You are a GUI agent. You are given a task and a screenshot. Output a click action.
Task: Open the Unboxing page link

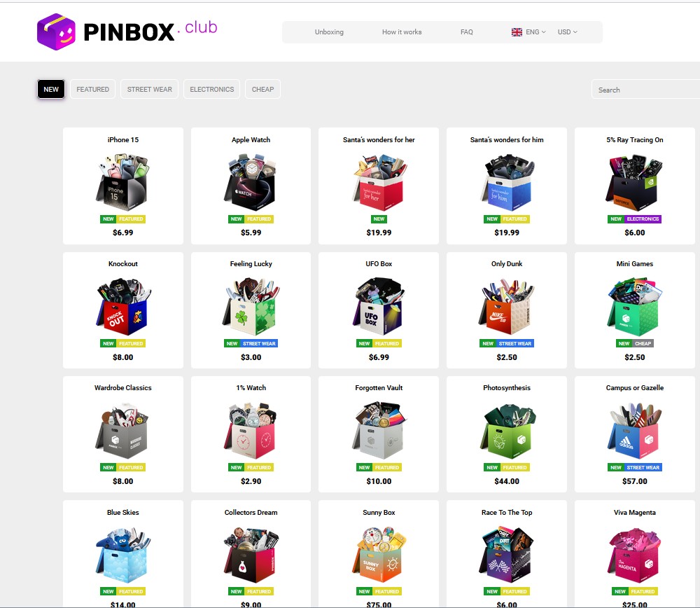(329, 32)
